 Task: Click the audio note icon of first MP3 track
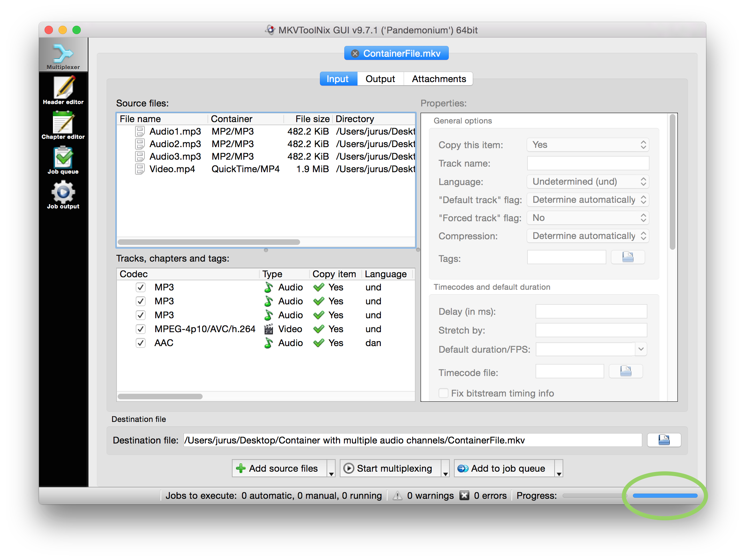click(268, 287)
